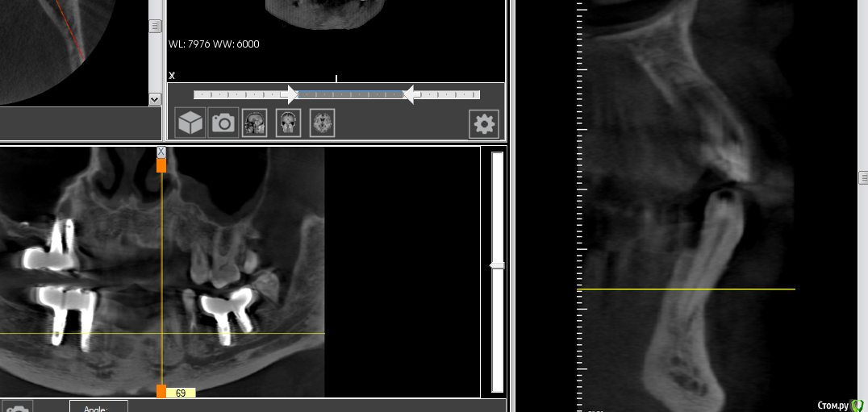Click the scrollbar thumb in upper-left view

coord(155,27)
